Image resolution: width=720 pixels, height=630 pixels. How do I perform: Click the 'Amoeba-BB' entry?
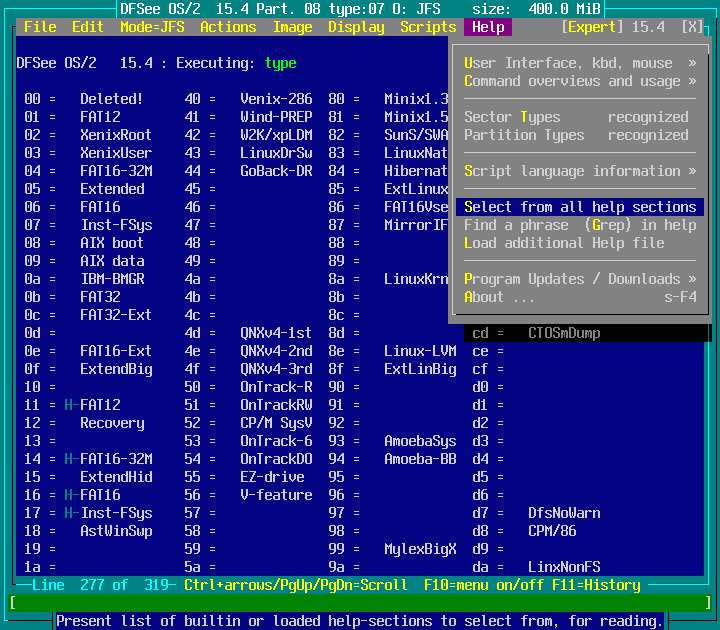coord(420,459)
